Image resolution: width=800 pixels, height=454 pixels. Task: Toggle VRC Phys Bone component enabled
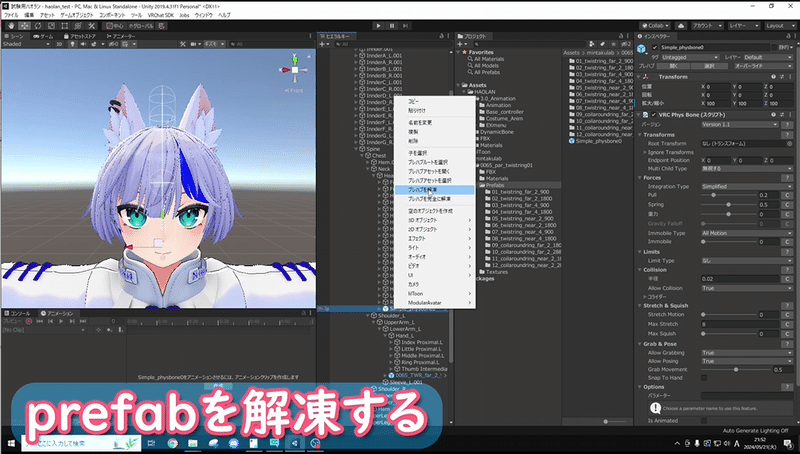[x=654, y=115]
